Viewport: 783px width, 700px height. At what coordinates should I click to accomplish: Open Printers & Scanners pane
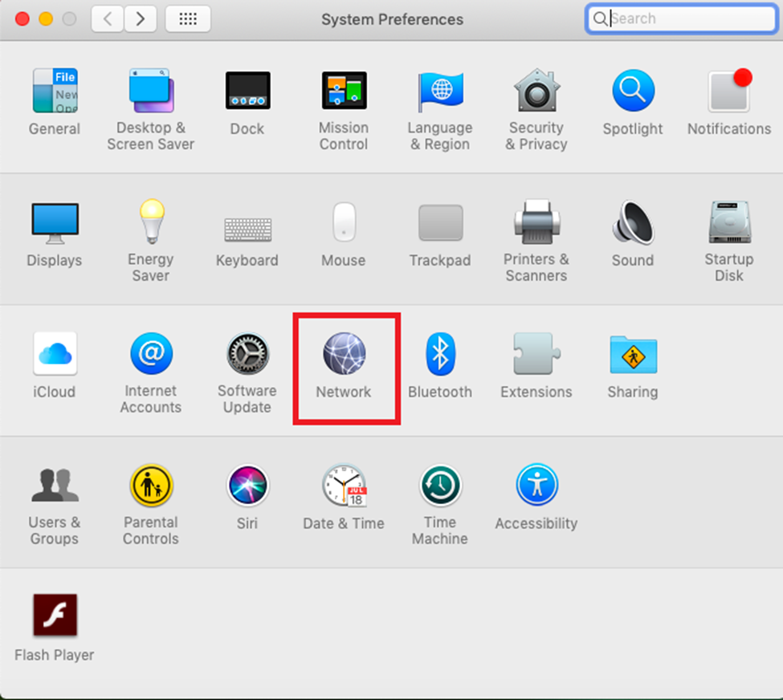coord(536,223)
